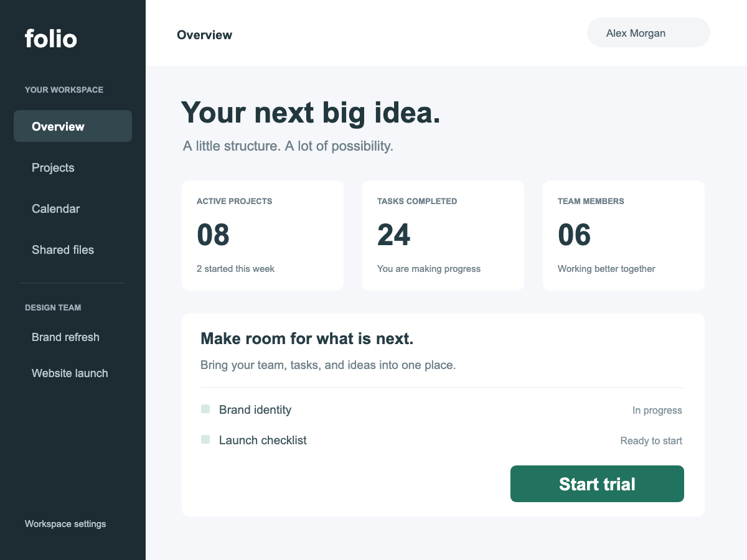Select the Brand identity task label

[255, 409]
